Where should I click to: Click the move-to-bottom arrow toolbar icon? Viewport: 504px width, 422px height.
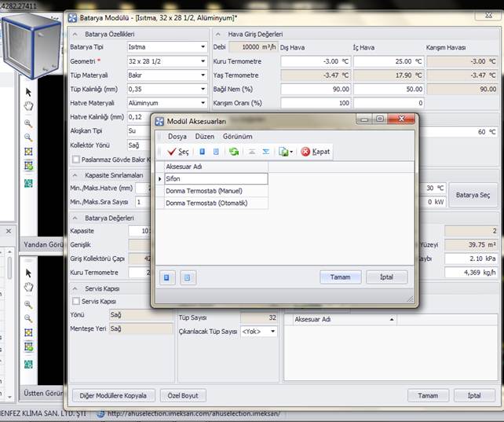coord(265,152)
